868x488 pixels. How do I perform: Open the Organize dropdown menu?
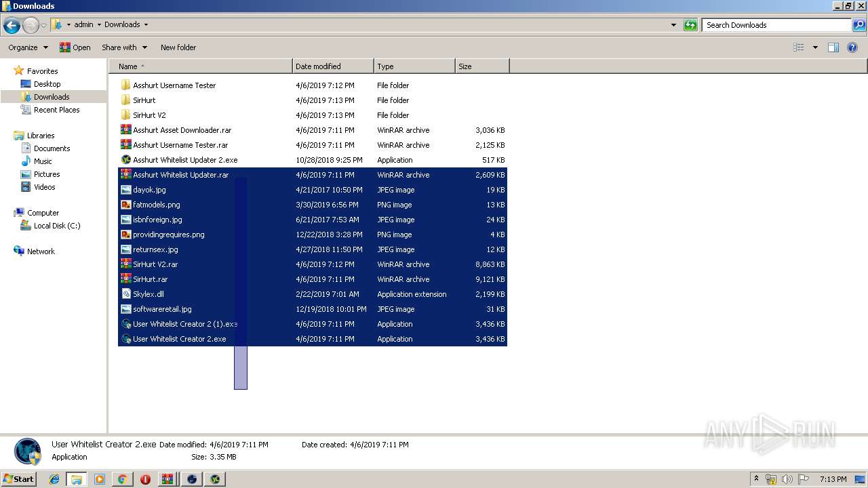(28, 47)
